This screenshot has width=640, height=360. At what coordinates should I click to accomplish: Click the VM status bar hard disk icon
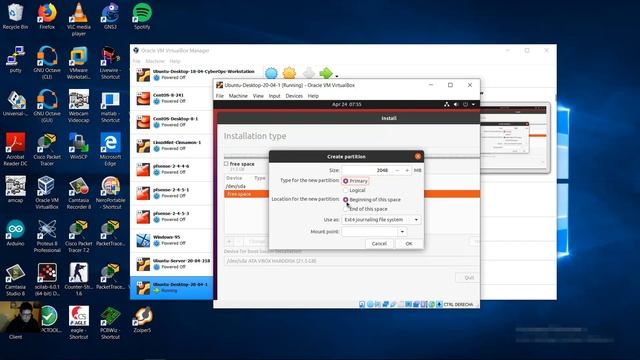coord(362,304)
